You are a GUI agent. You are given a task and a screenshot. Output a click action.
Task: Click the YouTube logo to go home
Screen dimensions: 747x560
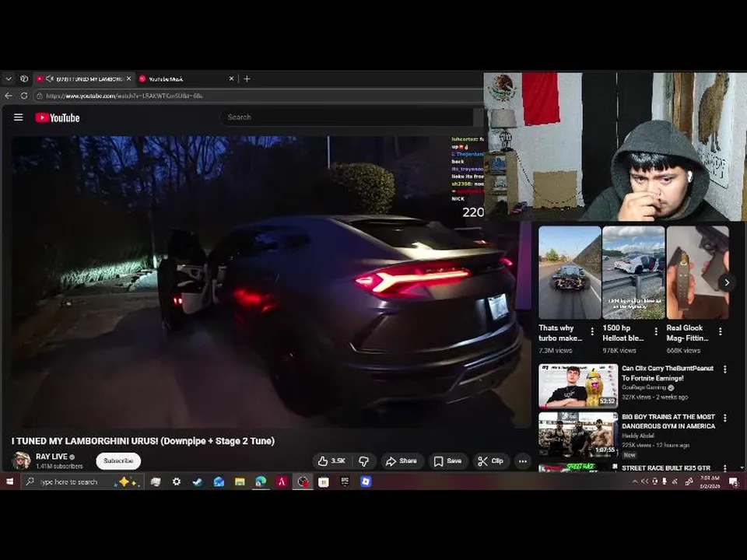58,117
